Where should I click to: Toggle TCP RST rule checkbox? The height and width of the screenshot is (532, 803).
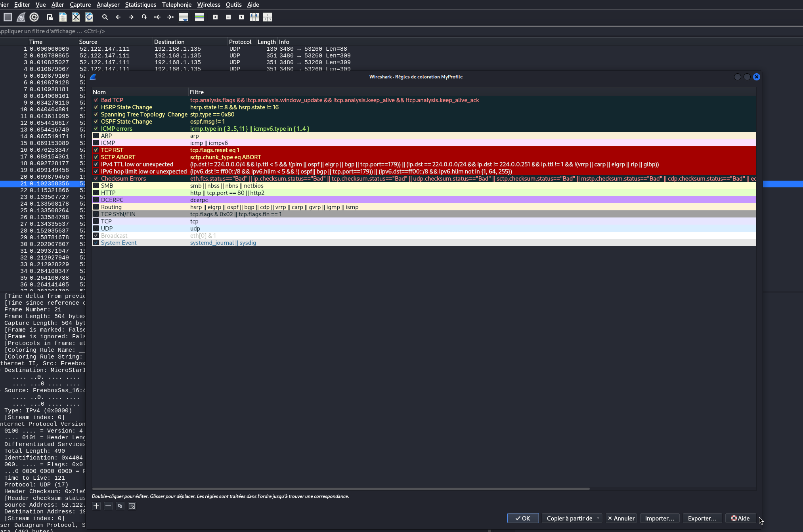coord(96,150)
